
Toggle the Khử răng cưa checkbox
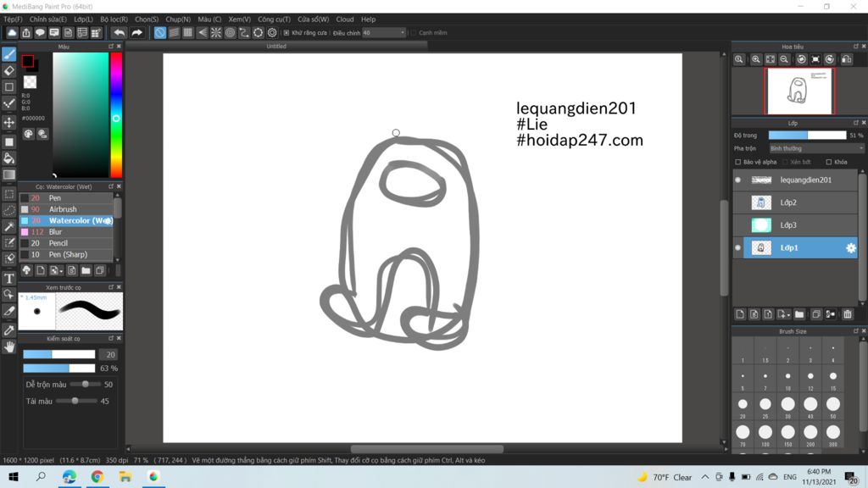[x=287, y=33]
